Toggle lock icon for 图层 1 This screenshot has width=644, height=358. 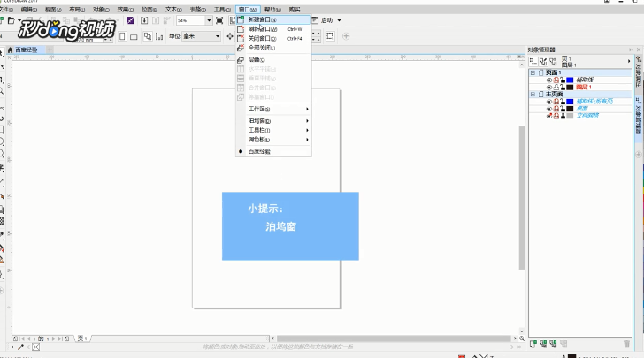563,87
